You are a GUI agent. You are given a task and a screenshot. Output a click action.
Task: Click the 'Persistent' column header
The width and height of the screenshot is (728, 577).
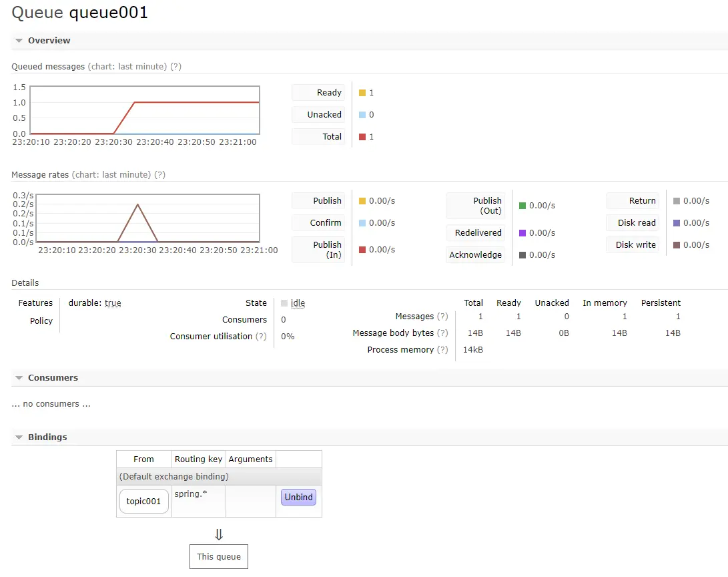(661, 303)
